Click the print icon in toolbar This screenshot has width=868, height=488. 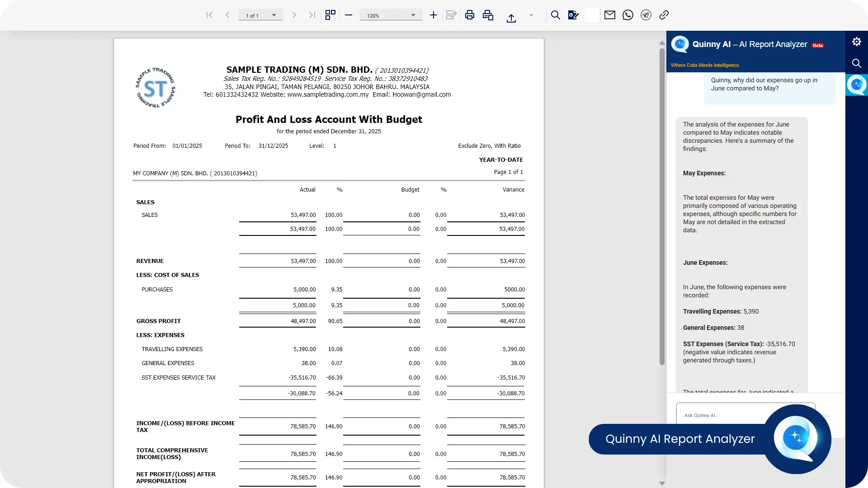pyautogui.click(x=470, y=15)
